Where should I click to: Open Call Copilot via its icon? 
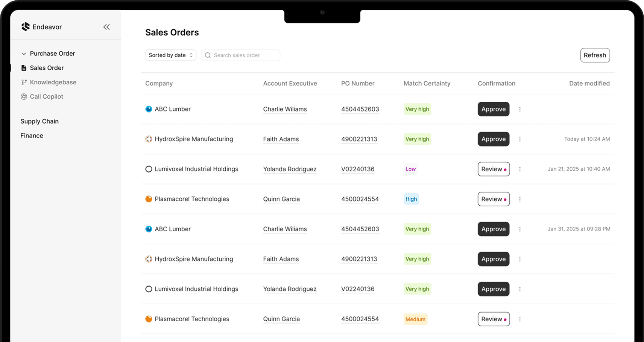[x=23, y=96]
